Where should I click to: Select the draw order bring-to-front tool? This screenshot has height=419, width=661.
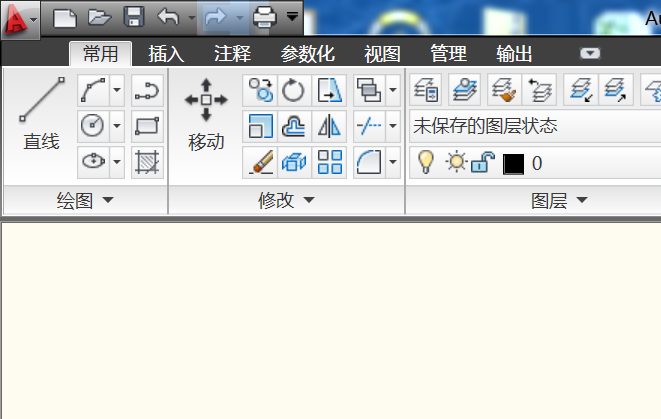click(369, 90)
